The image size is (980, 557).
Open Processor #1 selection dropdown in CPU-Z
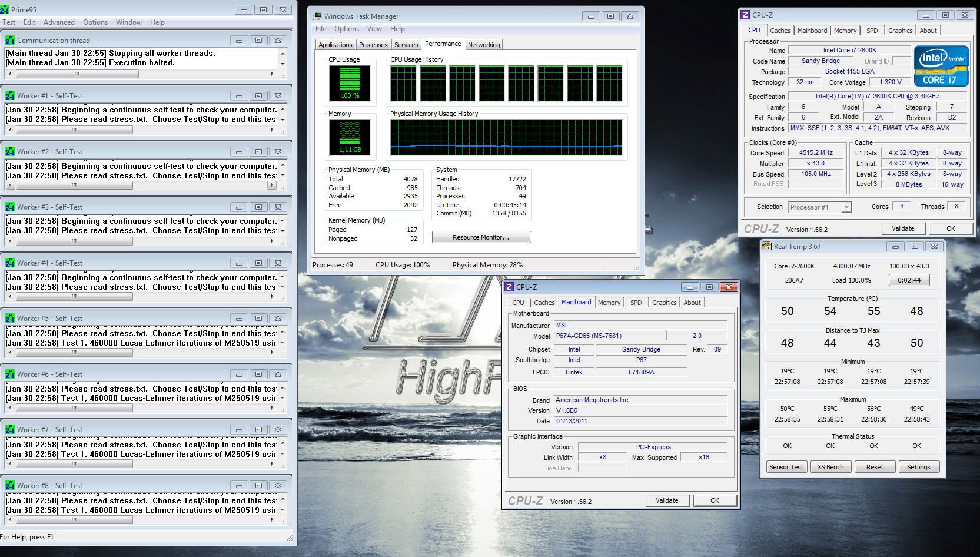click(820, 207)
